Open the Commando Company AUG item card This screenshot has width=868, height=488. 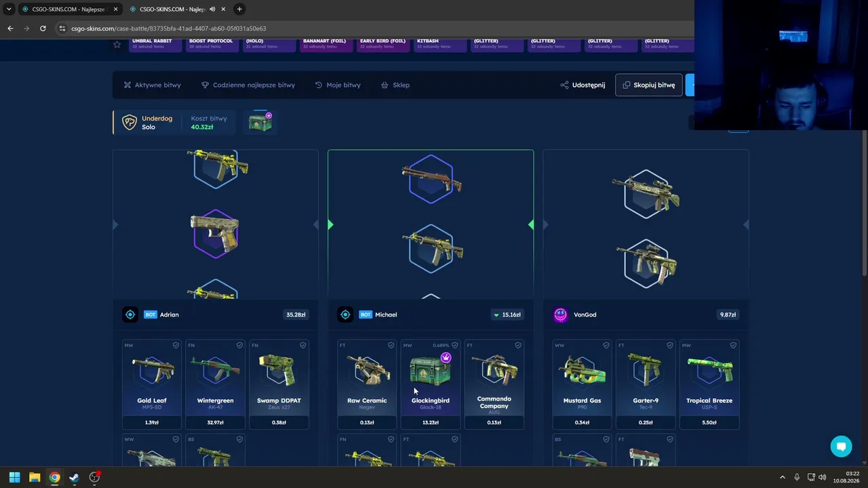tap(494, 384)
